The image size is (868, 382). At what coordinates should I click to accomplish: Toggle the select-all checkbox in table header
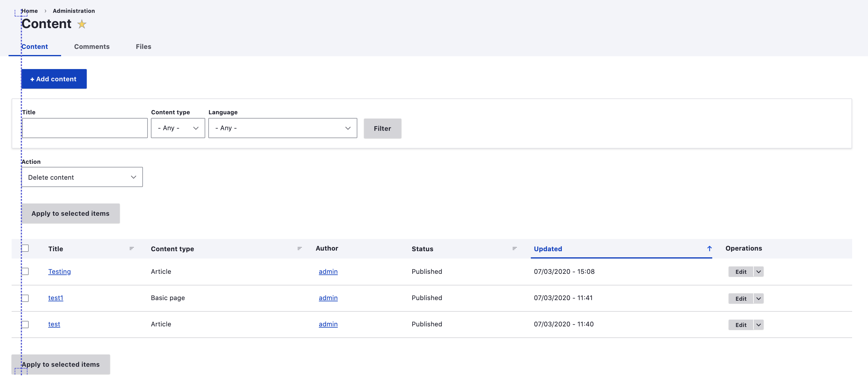(25, 248)
